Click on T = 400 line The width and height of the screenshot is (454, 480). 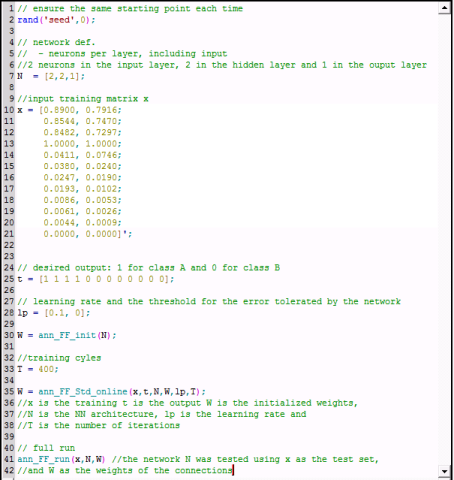click(x=38, y=369)
